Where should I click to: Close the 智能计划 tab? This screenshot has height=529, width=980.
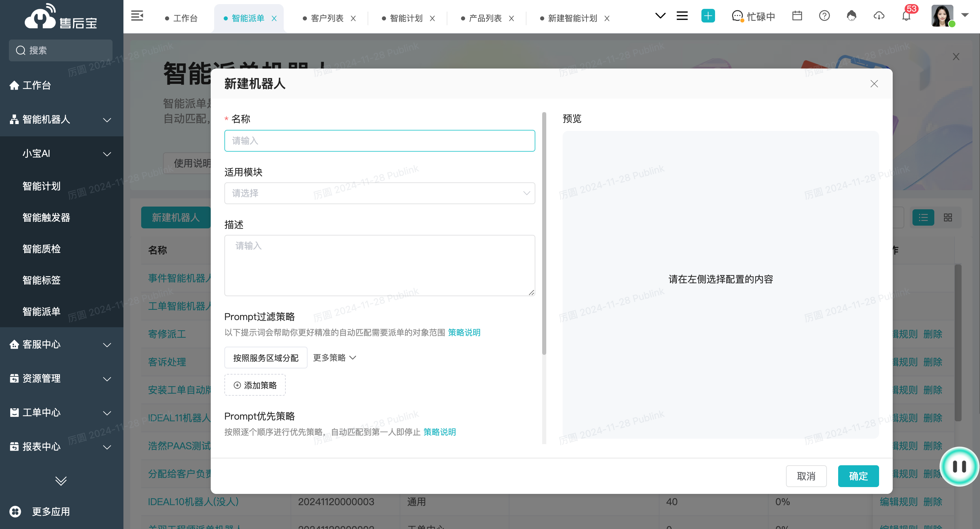point(432,18)
